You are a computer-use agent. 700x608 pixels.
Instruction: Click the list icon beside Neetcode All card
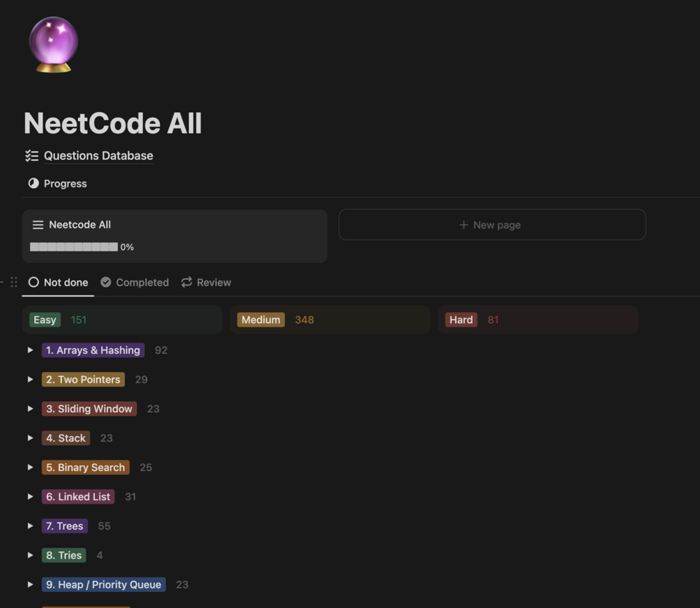(38, 225)
